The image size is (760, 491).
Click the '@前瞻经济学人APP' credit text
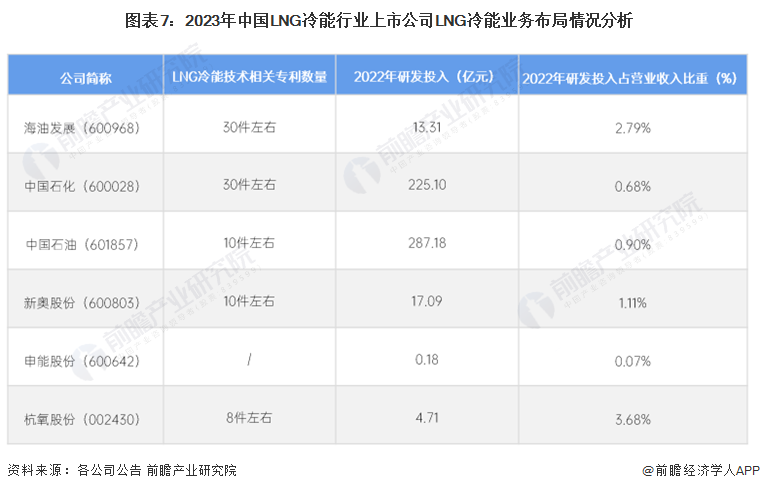point(700,470)
